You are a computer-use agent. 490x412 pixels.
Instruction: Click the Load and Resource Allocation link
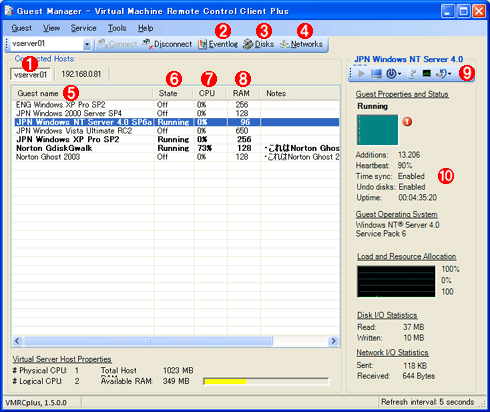point(407,256)
